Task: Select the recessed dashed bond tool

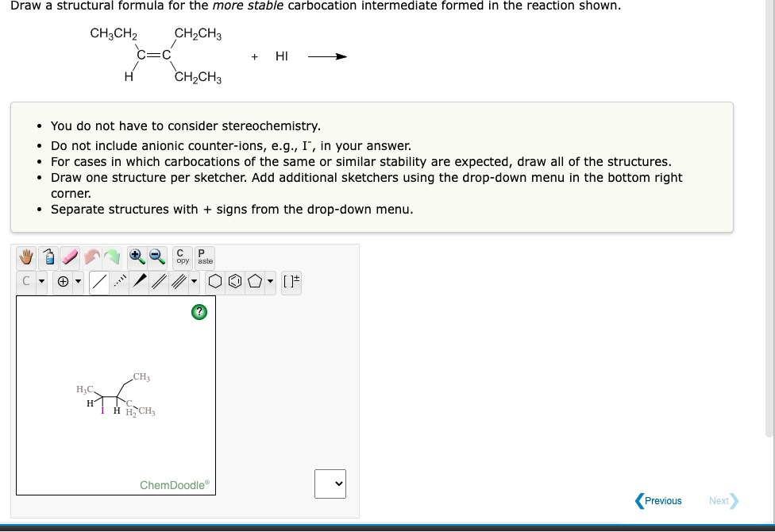Action: click(120, 281)
